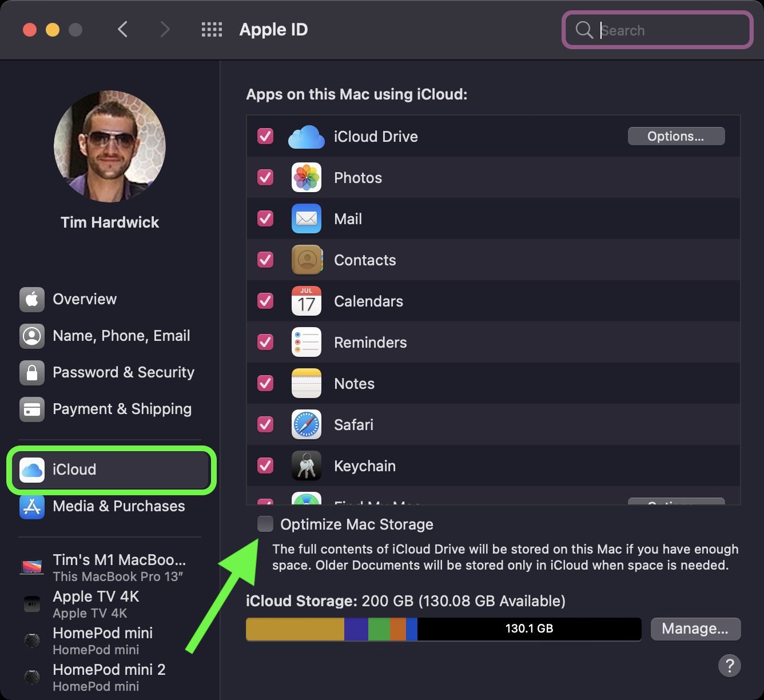The width and height of the screenshot is (764, 700).
Task: Open the help question mark button
Action: [729, 666]
